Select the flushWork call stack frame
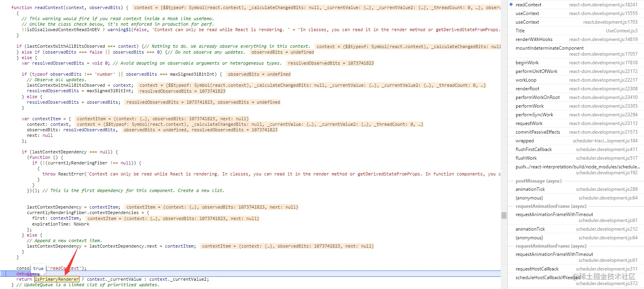This screenshot has width=644, height=289. [576, 158]
